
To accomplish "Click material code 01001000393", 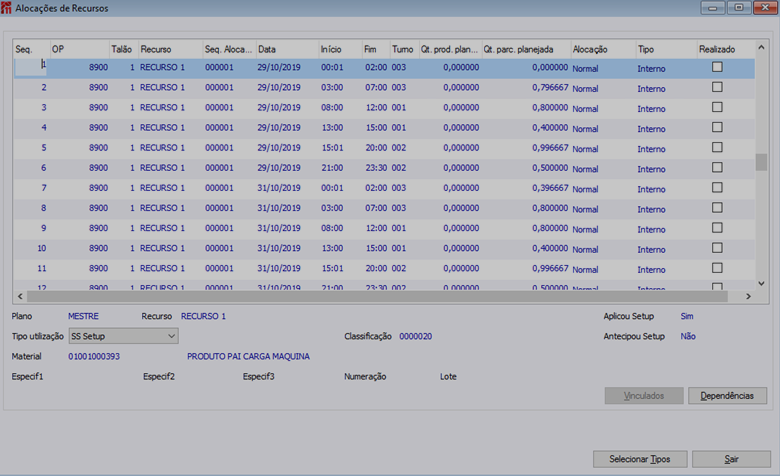I will [94, 356].
